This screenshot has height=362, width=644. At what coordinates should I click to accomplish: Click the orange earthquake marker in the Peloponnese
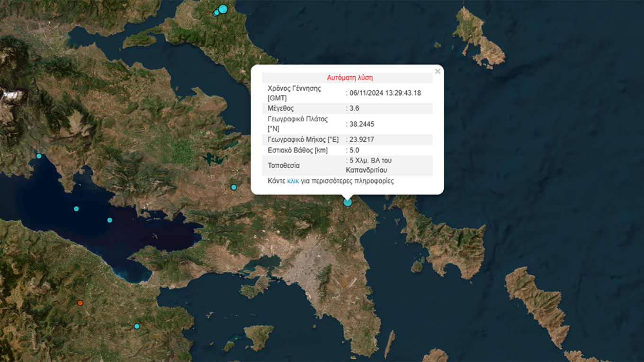click(80, 303)
